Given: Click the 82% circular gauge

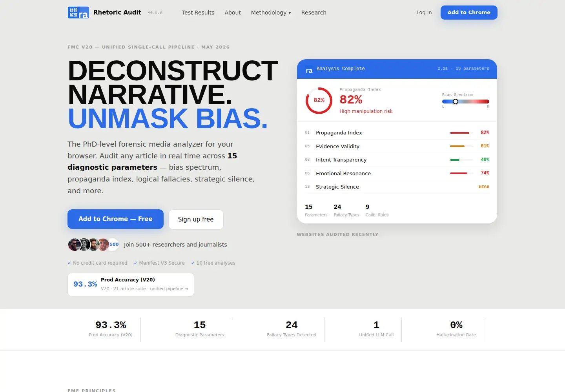Looking at the screenshot, I should click(319, 100).
